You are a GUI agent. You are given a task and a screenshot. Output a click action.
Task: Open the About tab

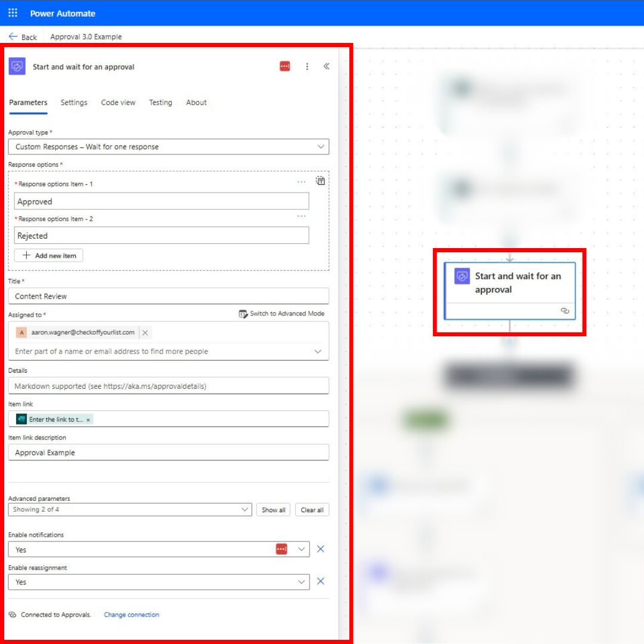tap(196, 103)
